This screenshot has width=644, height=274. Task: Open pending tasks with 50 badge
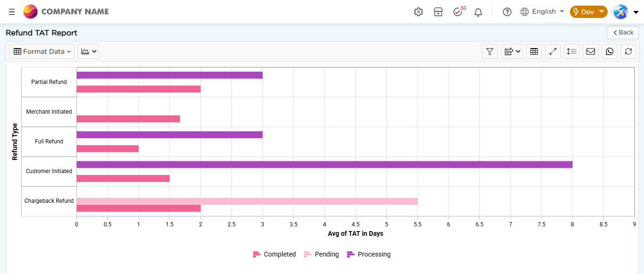459,11
